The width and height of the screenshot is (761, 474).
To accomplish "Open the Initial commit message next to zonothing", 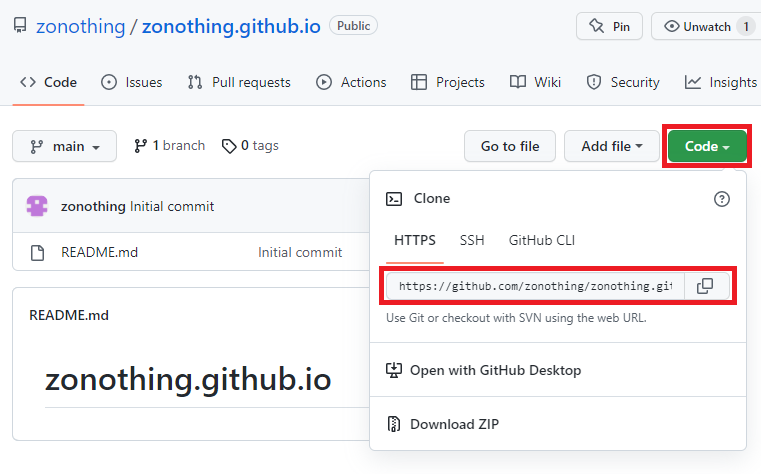I will click(x=172, y=207).
